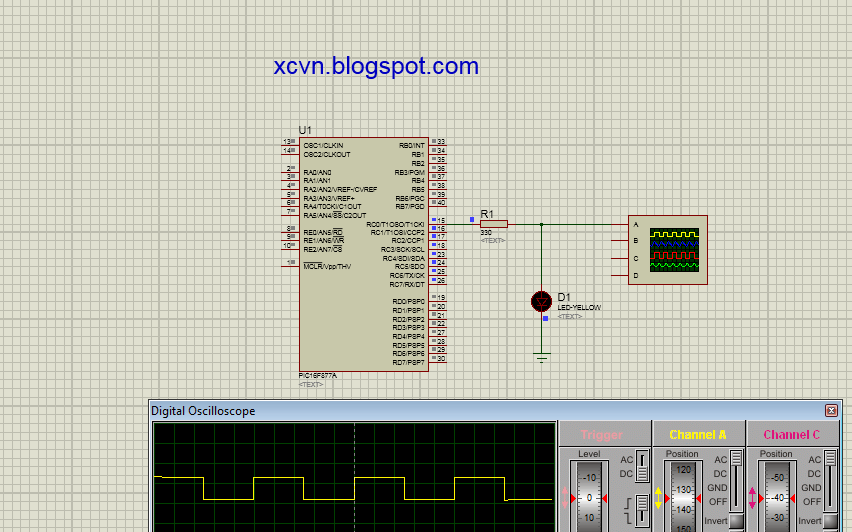
Task: Click the wire junction dot above D1
Action: point(541,224)
